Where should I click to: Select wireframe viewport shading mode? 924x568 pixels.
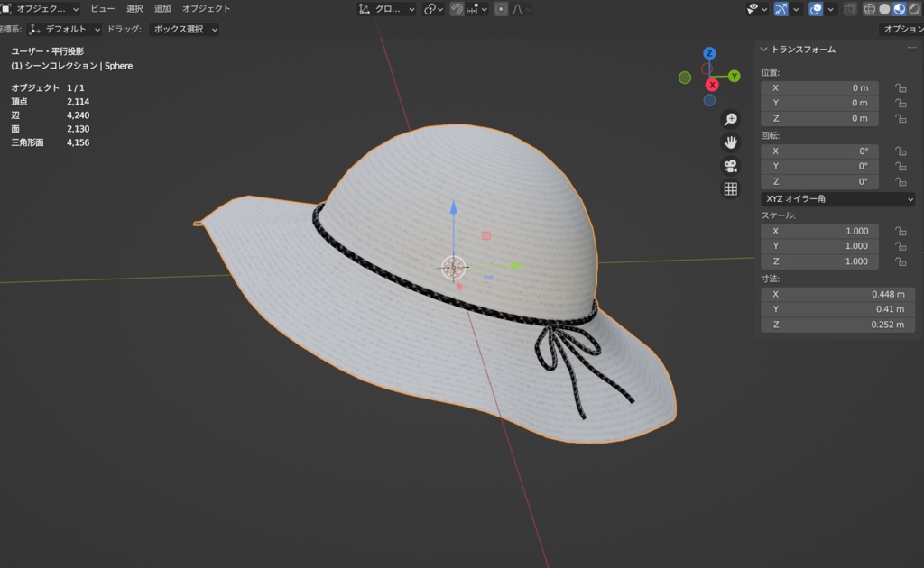[x=870, y=9]
